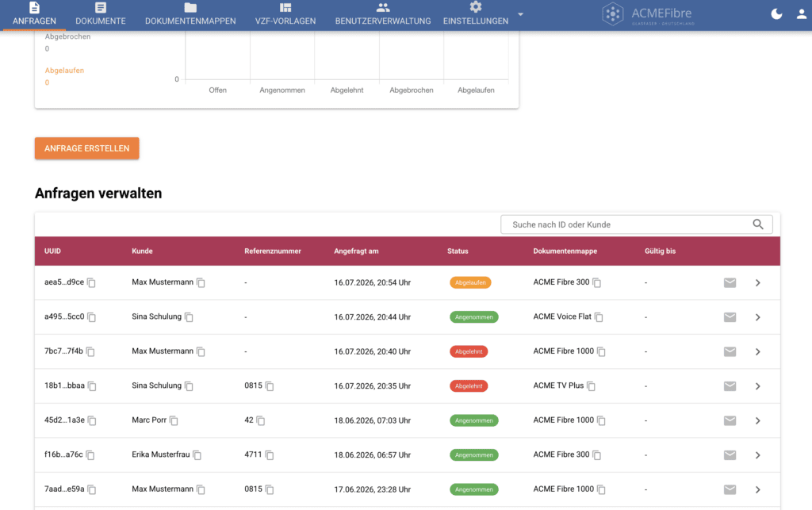Send mail for request 7bc7...7f4b

(730, 351)
